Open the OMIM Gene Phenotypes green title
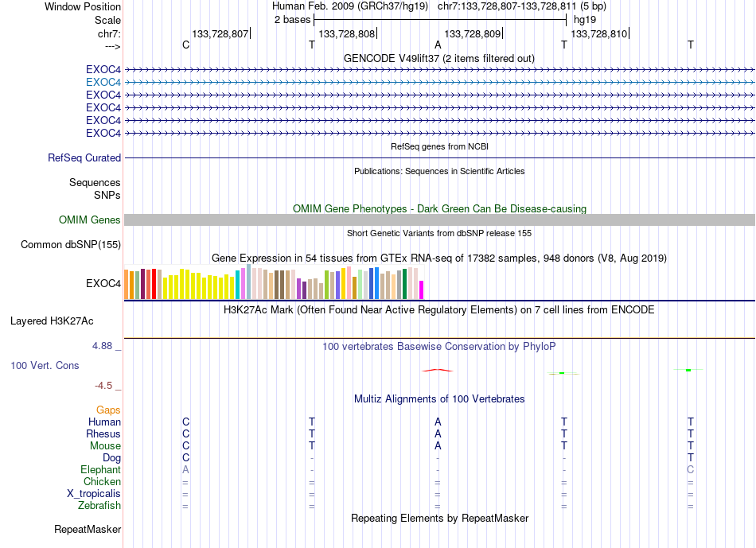 point(439,208)
